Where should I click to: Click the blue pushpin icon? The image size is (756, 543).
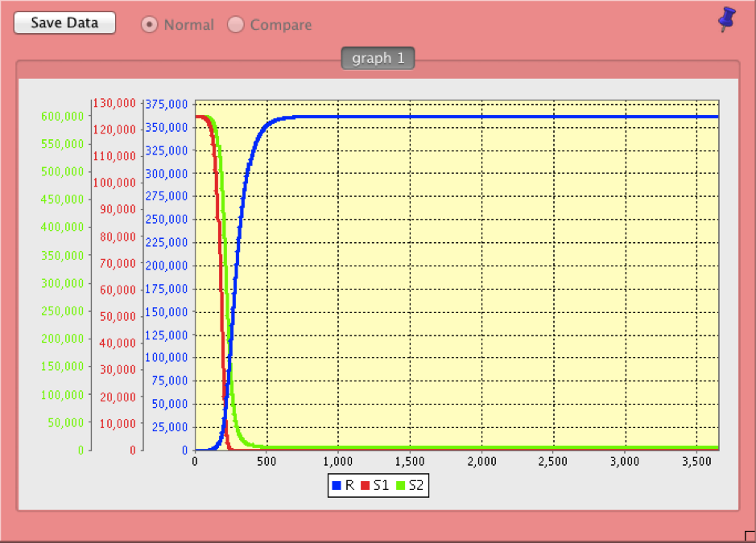(x=726, y=19)
